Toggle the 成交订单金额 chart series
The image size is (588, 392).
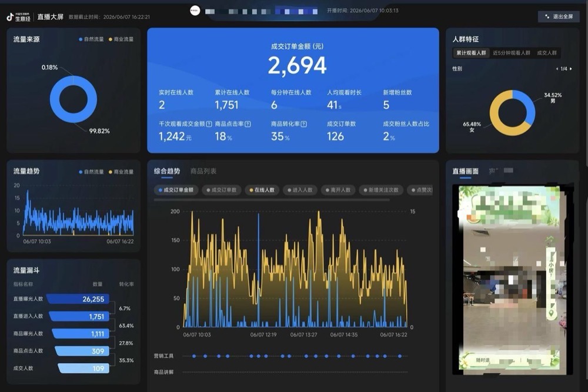click(176, 190)
